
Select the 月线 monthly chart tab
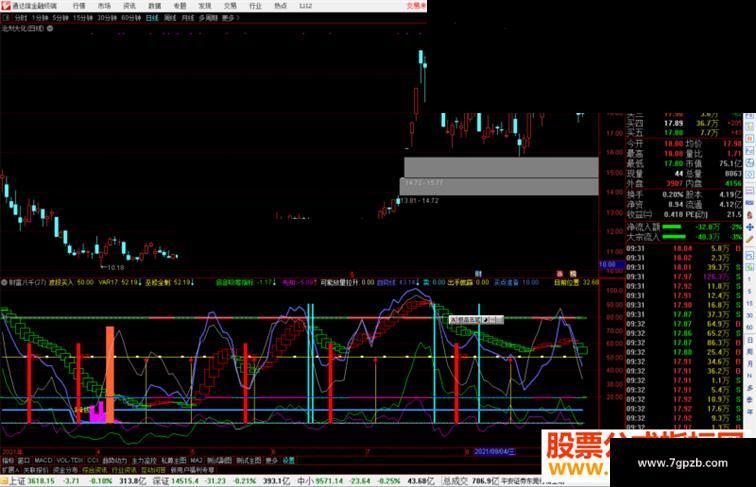(x=188, y=18)
